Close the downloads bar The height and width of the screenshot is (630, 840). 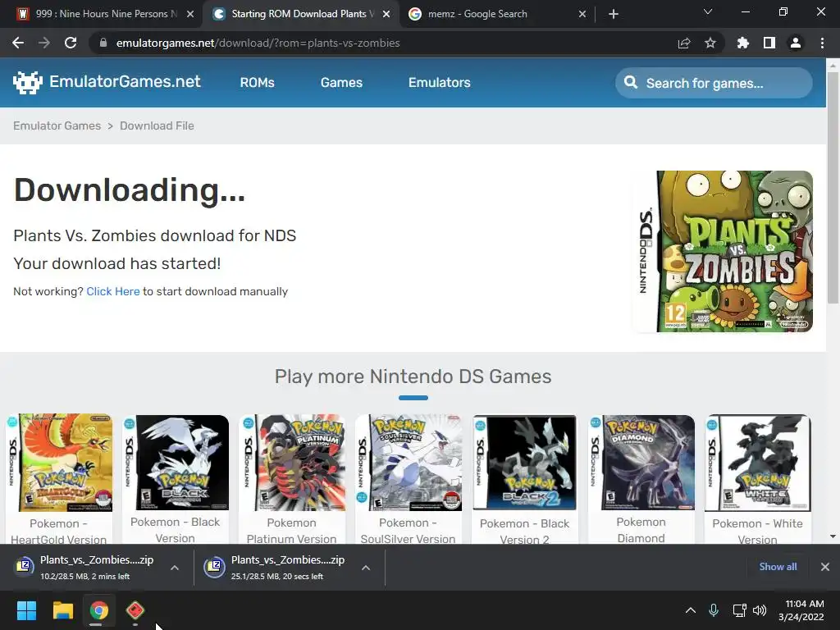pyautogui.click(x=825, y=567)
